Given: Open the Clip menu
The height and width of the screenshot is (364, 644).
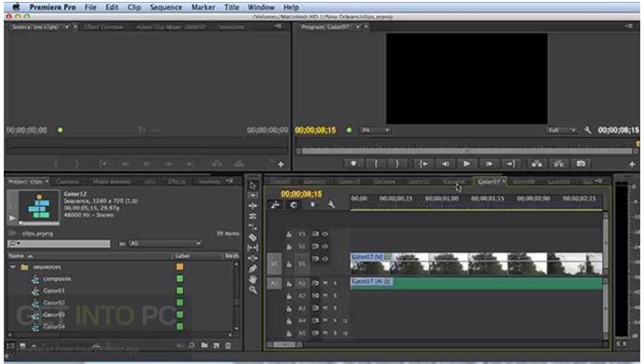Looking at the screenshot, I should [134, 7].
